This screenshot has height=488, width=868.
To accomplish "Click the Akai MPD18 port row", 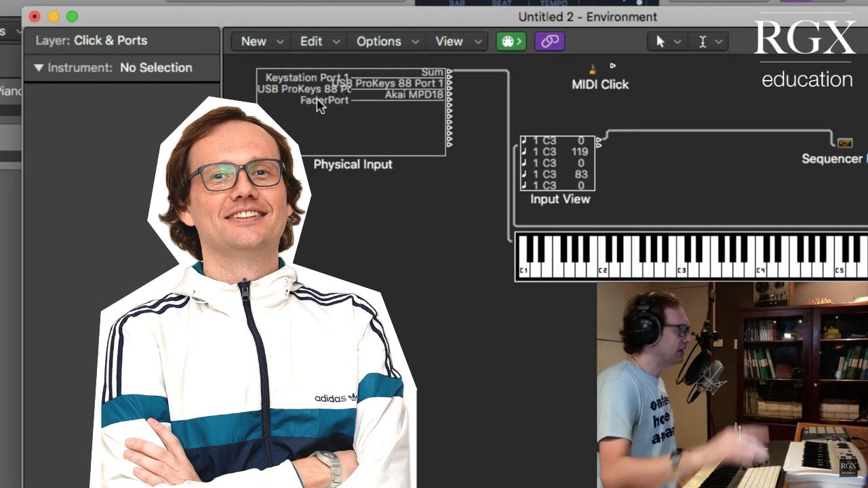I will coord(414,95).
